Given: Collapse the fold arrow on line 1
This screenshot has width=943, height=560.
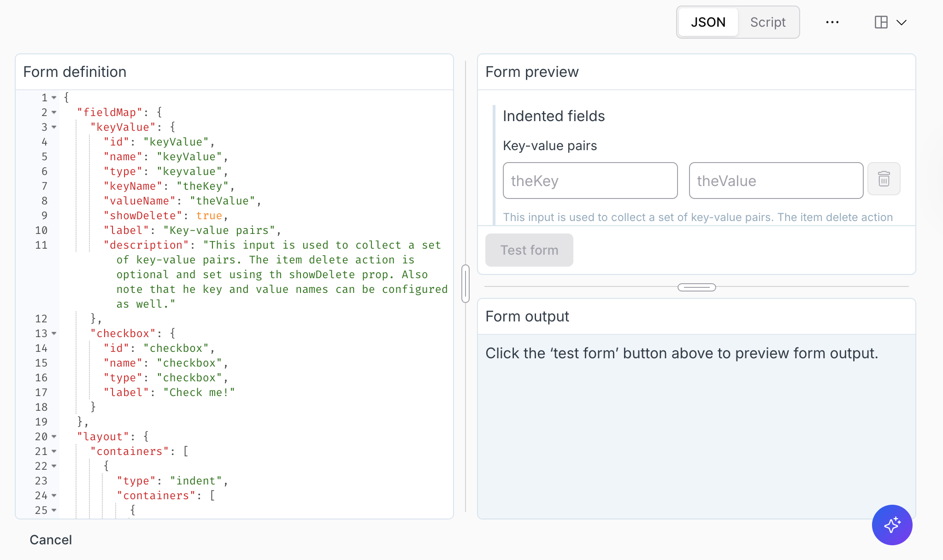Looking at the screenshot, I should pos(54,98).
